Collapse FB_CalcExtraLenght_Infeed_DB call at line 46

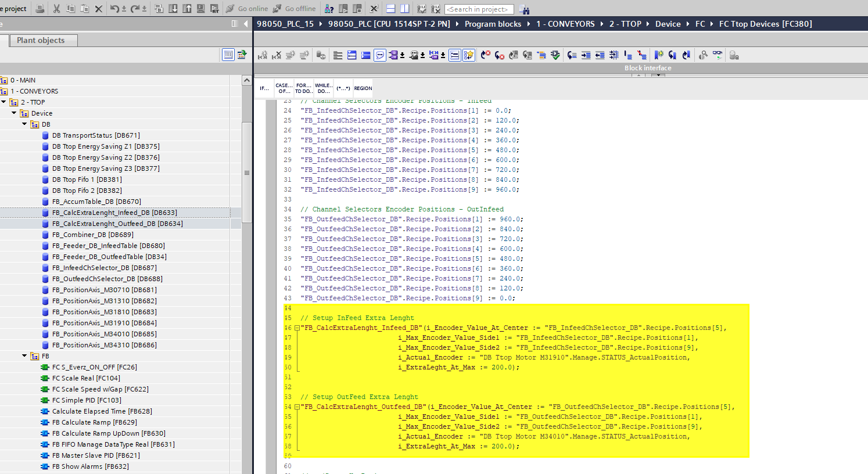[x=297, y=328]
